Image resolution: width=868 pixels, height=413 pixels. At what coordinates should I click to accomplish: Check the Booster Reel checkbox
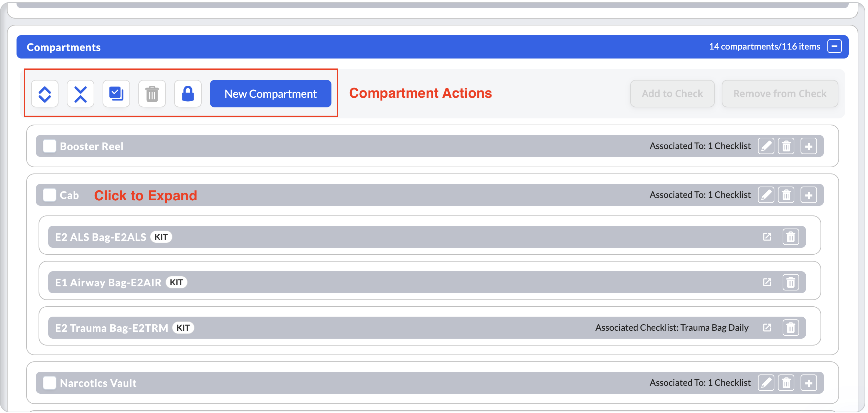[x=50, y=146]
